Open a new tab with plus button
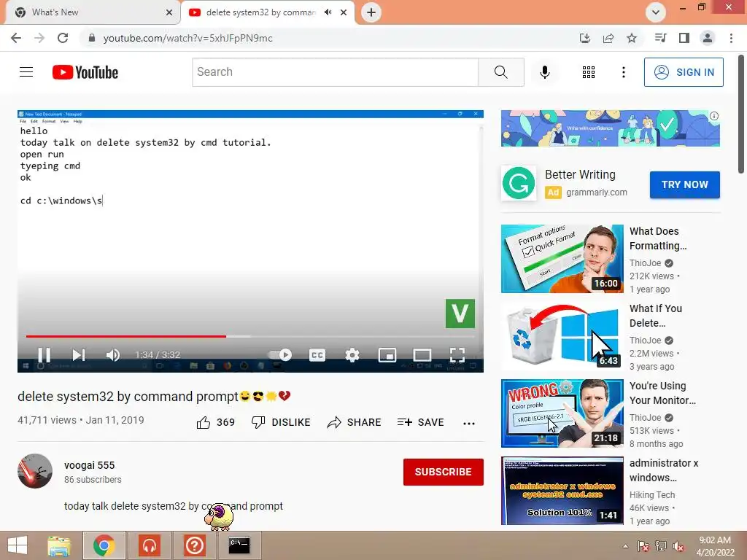The image size is (747, 560). coord(371,12)
